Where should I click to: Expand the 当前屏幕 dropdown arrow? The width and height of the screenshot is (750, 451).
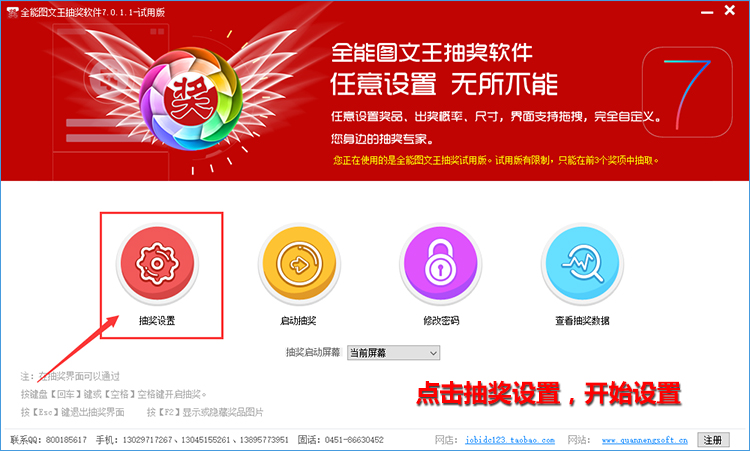pos(433,353)
